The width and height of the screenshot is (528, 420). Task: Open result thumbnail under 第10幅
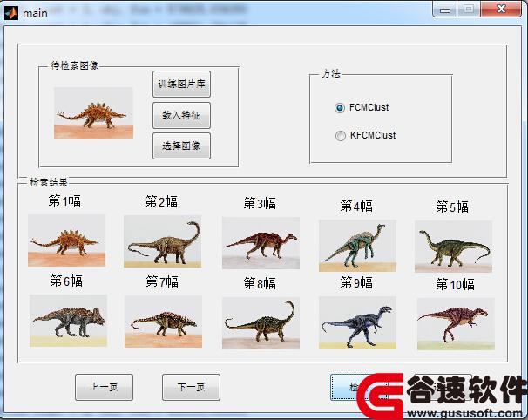point(456,324)
